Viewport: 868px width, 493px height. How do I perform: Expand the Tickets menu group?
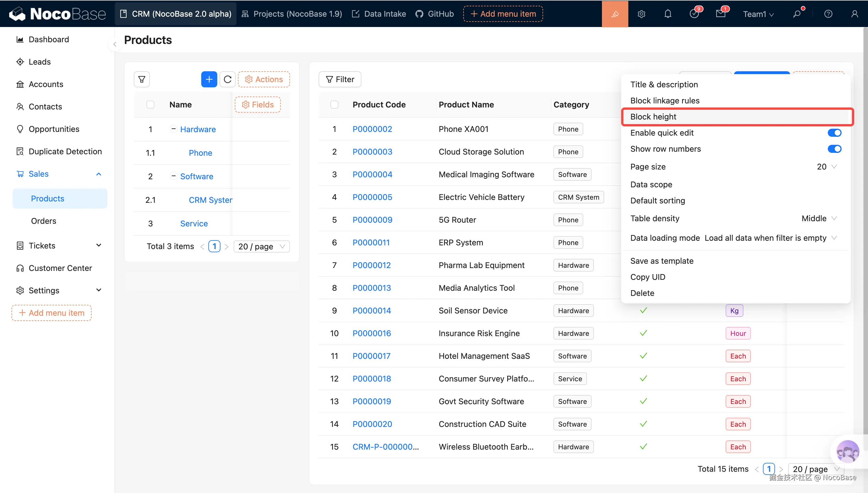(99, 245)
